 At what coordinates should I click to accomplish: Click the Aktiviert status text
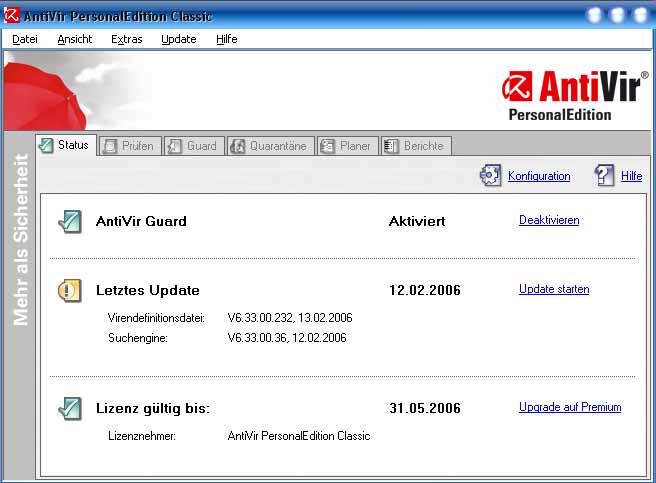coord(417,221)
